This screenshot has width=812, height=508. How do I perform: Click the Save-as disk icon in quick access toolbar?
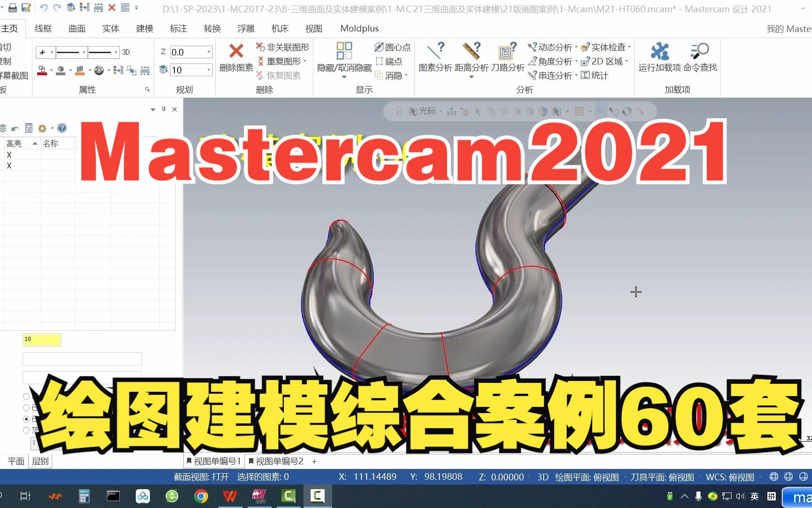click(x=27, y=8)
